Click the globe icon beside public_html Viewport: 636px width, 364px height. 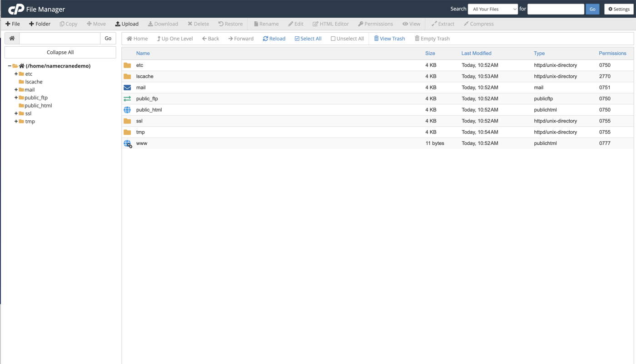pos(127,109)
